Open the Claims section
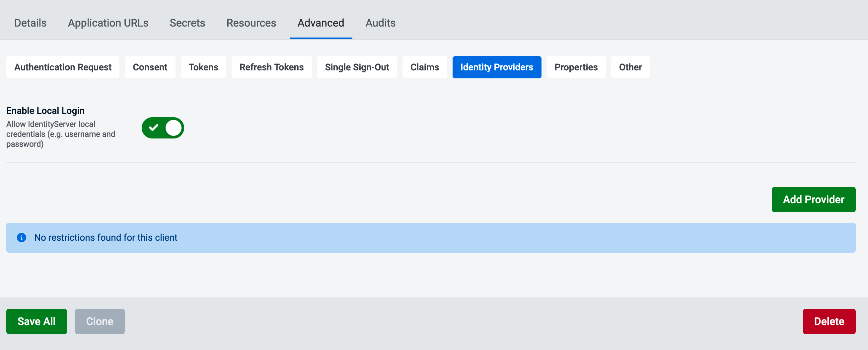This screenshot has height=350, width=868. tap(425, 67)
